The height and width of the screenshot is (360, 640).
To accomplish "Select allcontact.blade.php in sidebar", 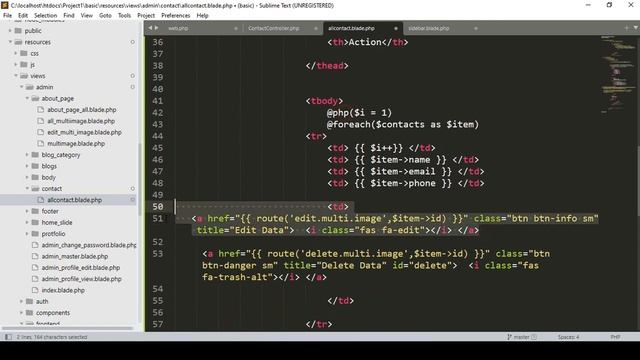I will pos(75,200).
